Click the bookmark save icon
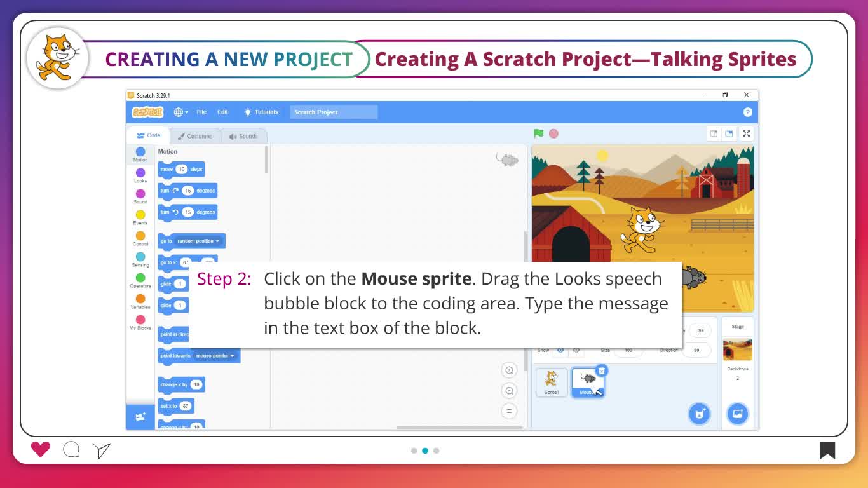Screen dimensions: 868x488 click(827, 451)
